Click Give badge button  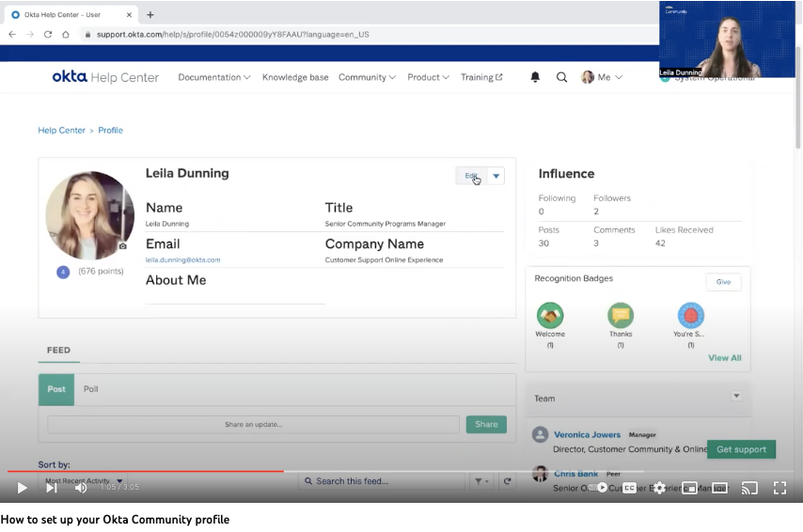[723, 282]
